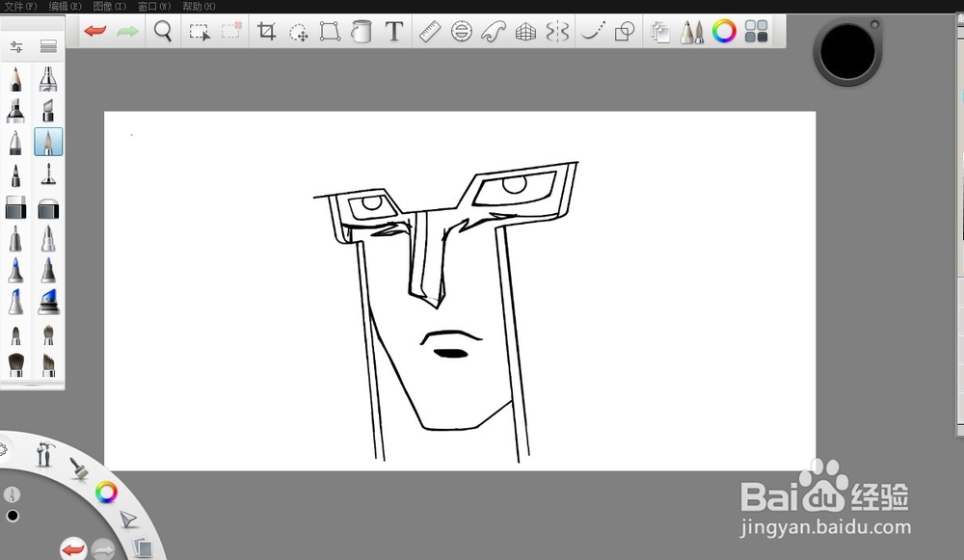This screenshot has width=964, height=560.
Task: Open brush library icon in palette header
Action: [48, 46]
